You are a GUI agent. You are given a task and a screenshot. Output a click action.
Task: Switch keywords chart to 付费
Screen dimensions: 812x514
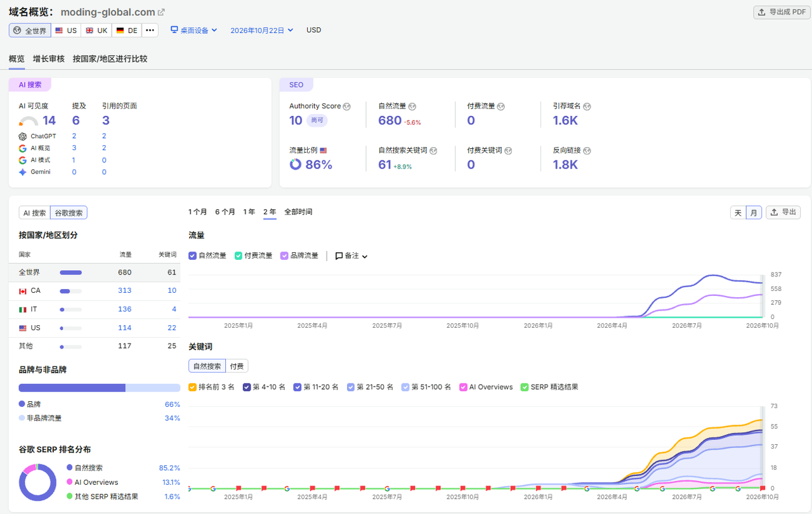click(x=237, y=366)
